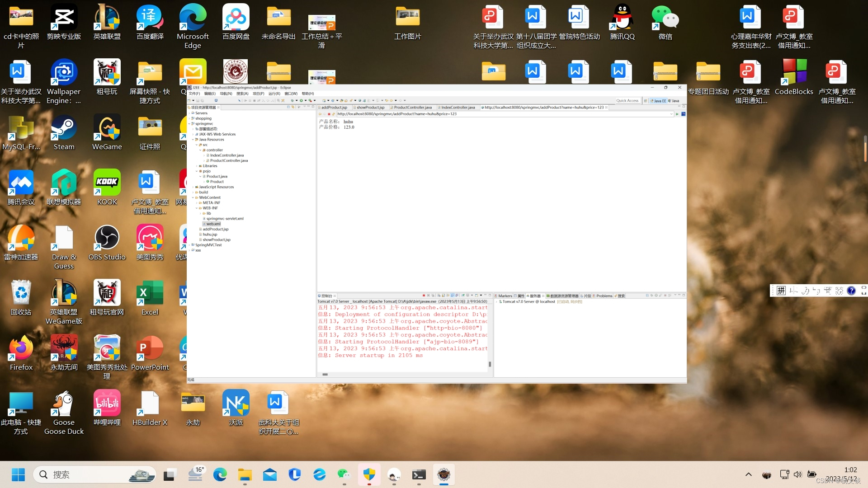Click the volume icon in system tray
The height and width of the screenshot is (488, 868).
797,474
